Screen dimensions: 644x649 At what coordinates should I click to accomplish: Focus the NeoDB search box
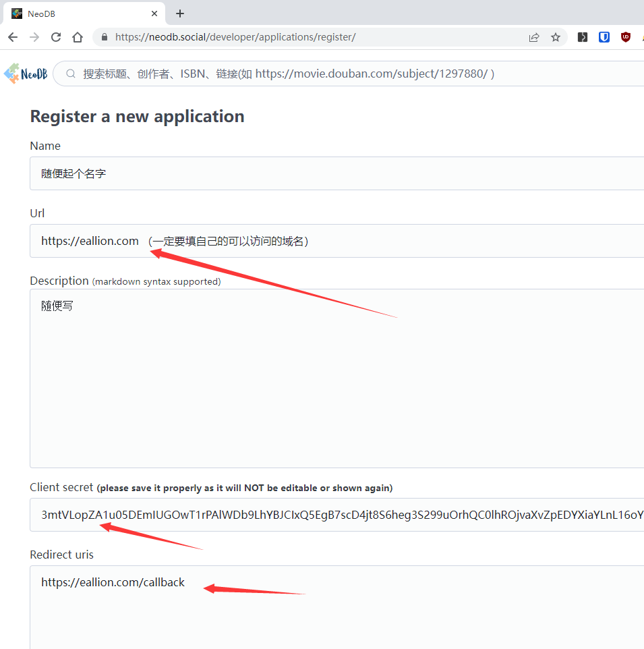point(349,74)
